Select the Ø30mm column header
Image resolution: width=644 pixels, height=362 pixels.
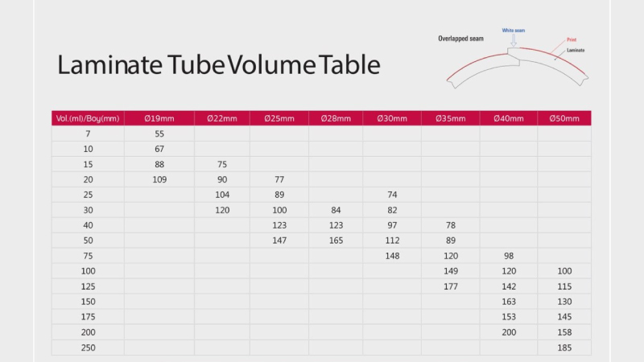tap(392, 118)
